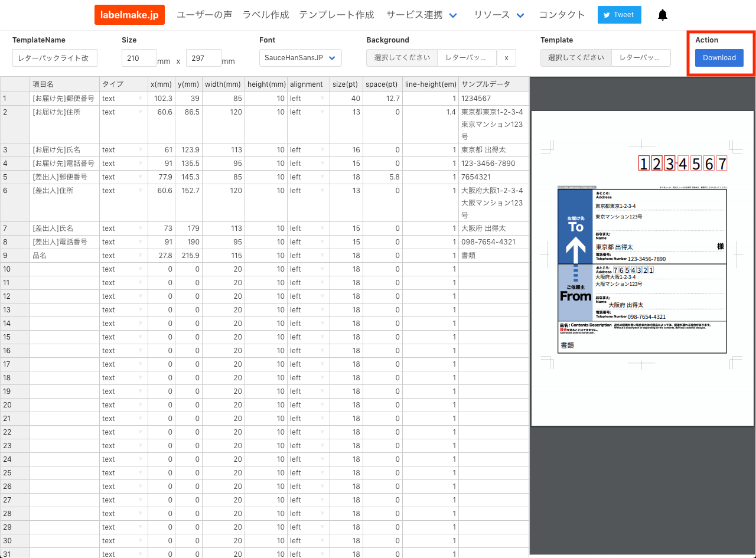Viewport: 756px width, 558px height.
Task: Open the ユーザーの声 page
Action: [204, 15]
